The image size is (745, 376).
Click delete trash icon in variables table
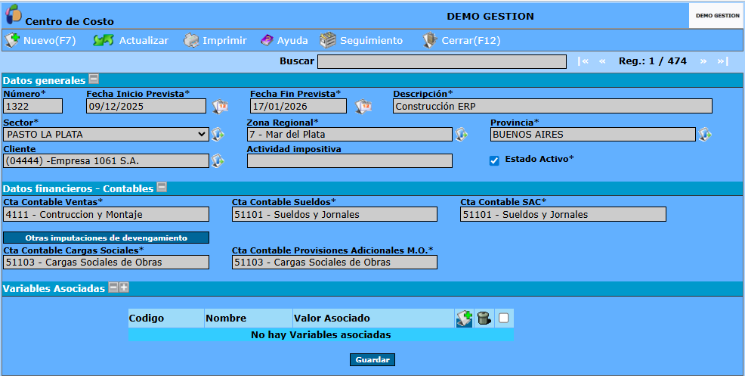pyautogui.click(x=484, y=318)
